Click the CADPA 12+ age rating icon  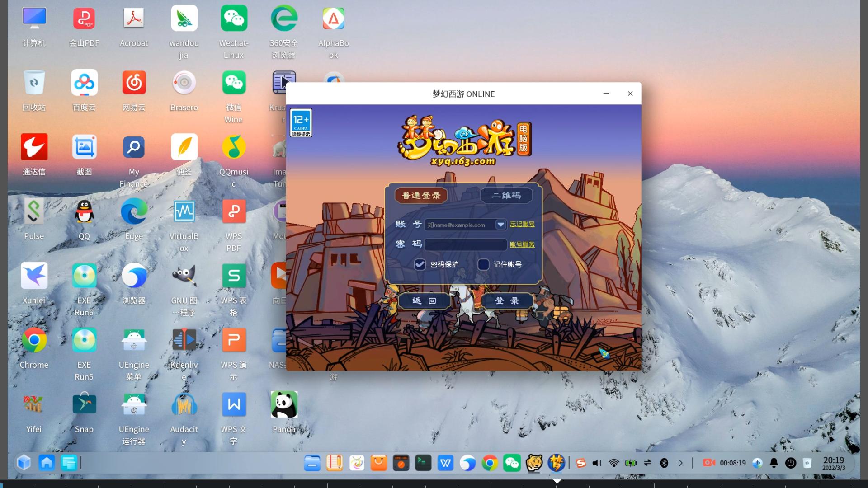click(301, 122)
